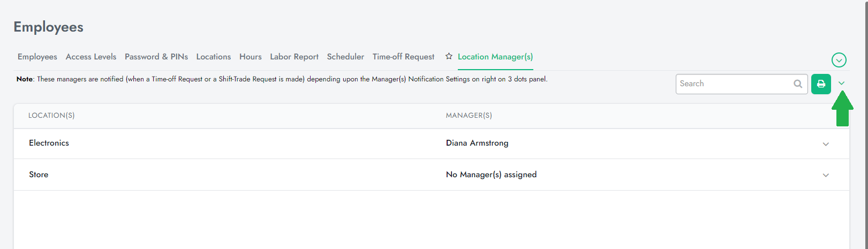868x249 pixels.
Task: Click the Diana Armstrong manager entry
Action: point(477,143)
